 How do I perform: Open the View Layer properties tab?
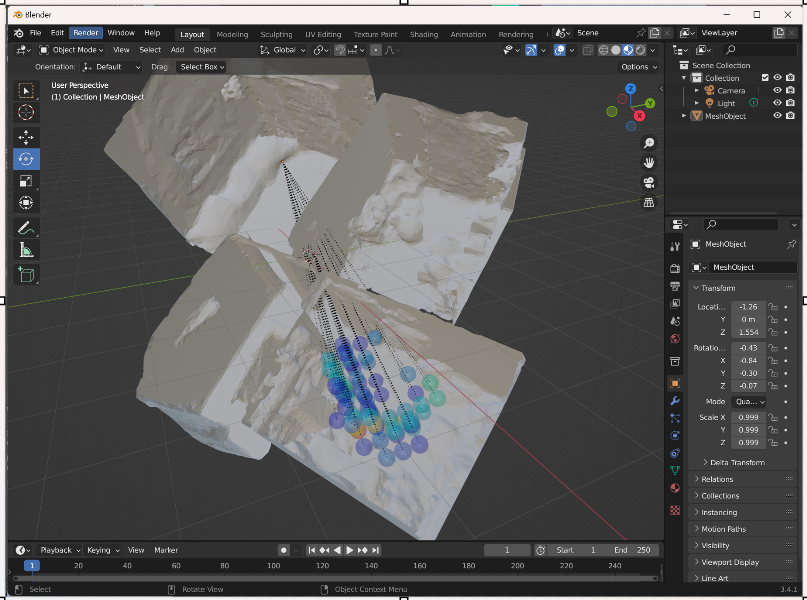pyautogui.click(x=675, y=304)
